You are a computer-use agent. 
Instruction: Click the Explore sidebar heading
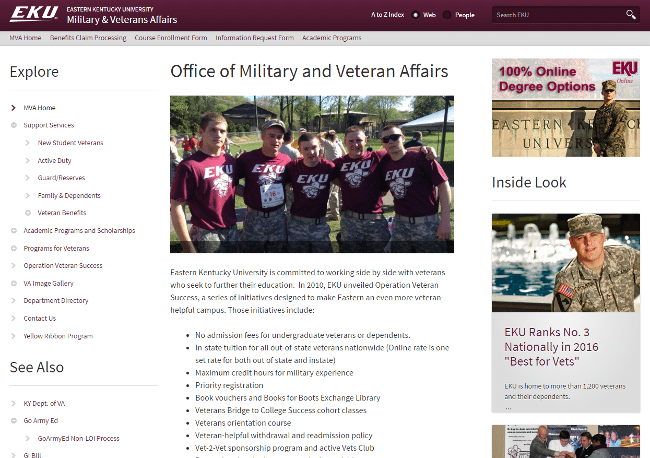(x=34, y=72)
